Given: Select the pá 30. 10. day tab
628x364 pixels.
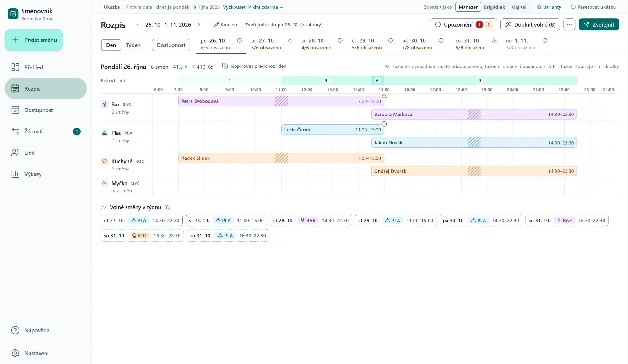Looking at the screenshot, I should (x=423, y=44).
